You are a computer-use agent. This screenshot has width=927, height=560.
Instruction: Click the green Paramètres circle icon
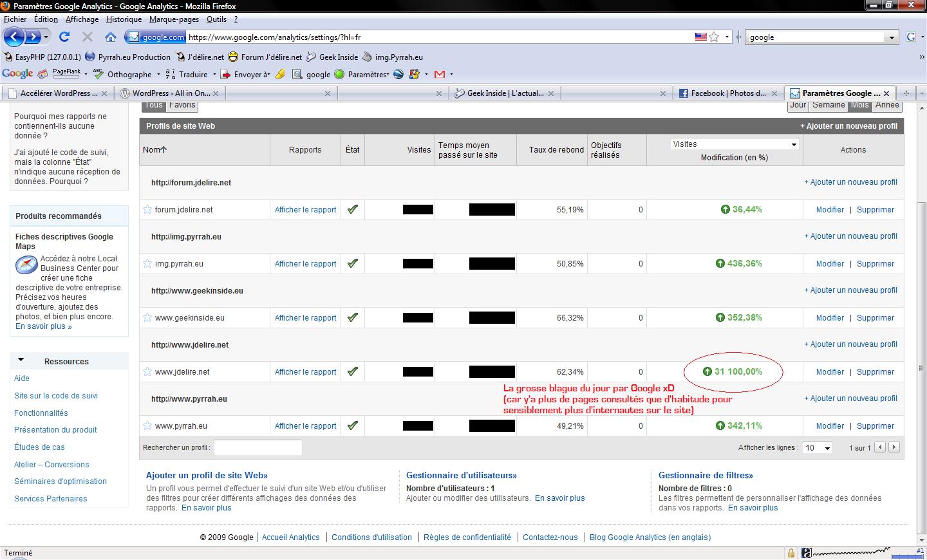click(339, 74)
